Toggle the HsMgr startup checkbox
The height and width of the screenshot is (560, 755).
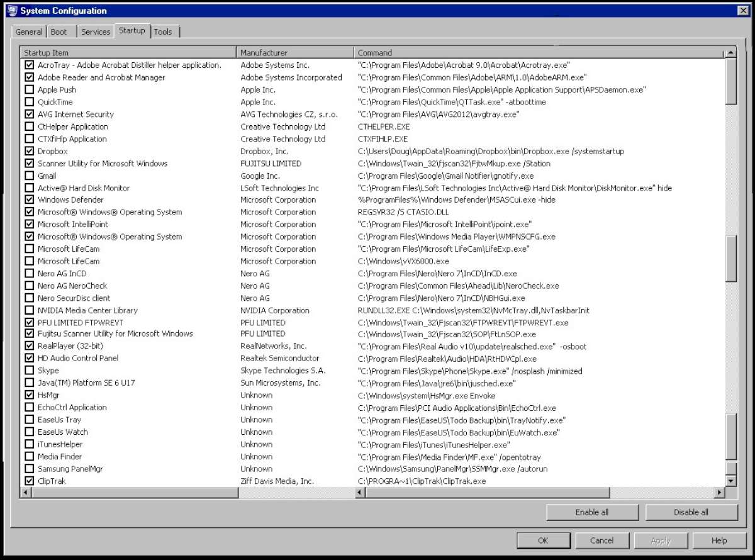point(29,395)
